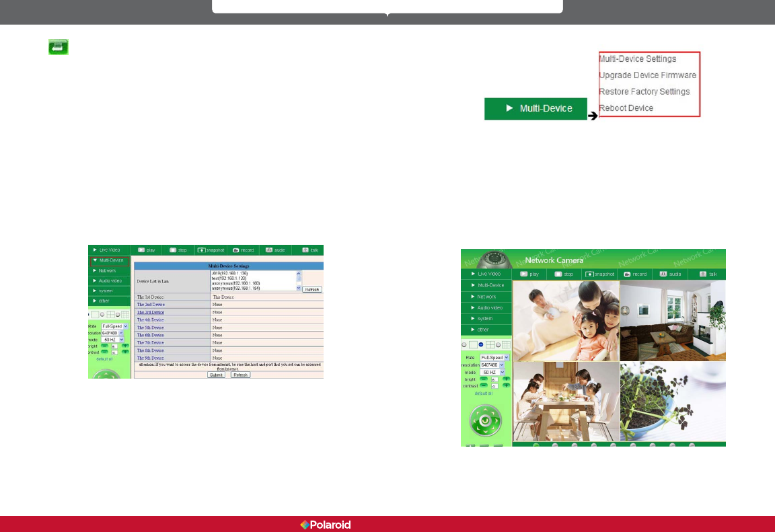Click audio icon in the camera grid screenshot
775x532 pixels.
(663, 274)
